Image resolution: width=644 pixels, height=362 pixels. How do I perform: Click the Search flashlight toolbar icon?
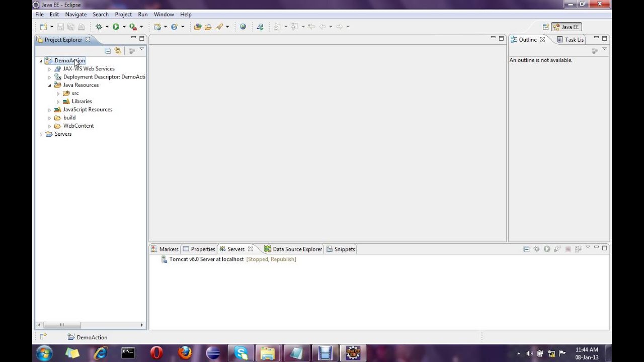coord(219,27)
